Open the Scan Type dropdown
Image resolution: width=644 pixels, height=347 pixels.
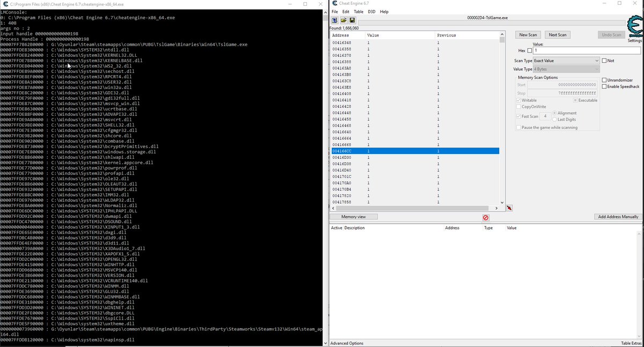pyautogui.click(x=566, y=61)
